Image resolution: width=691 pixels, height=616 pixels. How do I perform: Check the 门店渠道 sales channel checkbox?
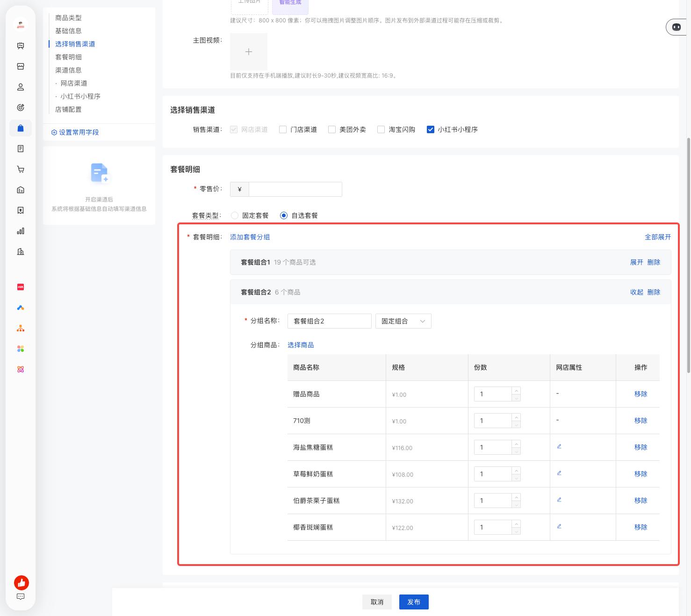283,129
